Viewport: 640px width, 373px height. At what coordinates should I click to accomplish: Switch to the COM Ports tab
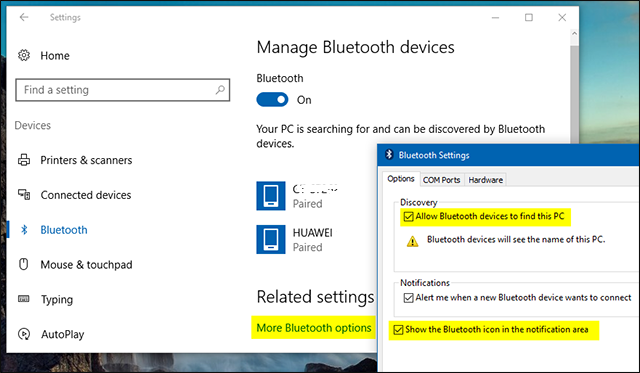coord(441,180)
